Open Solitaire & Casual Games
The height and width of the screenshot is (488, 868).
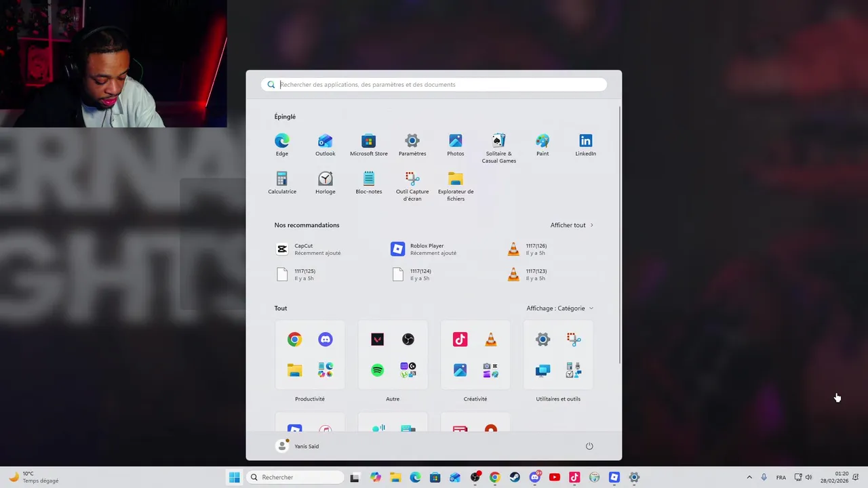(499, 148)
